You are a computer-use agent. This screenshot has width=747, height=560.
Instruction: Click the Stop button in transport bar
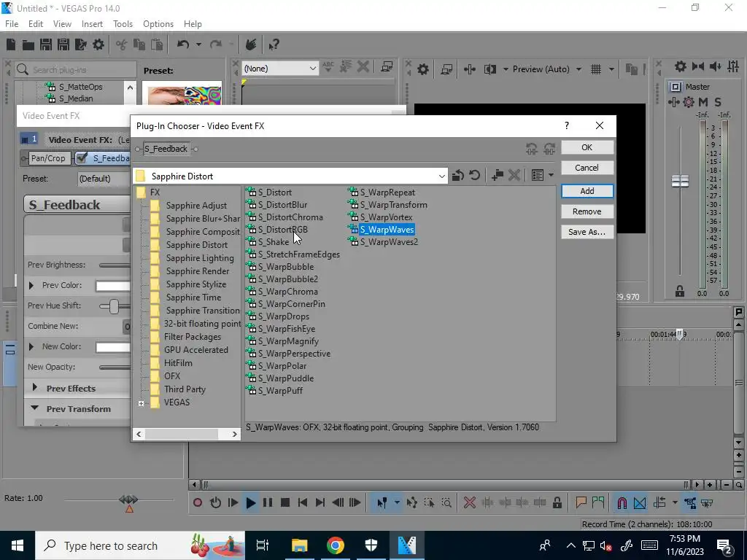(285, 502)
